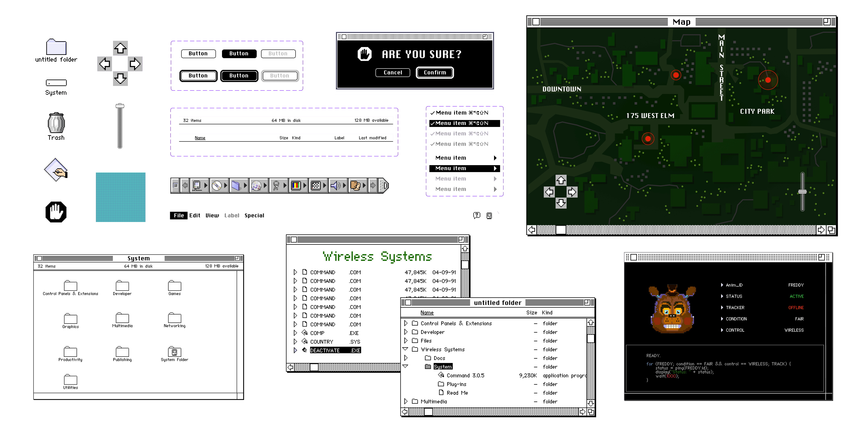This screenshot has height=434, width=868.
Task: Click the music CD control strip icon
Action: coord(256,185)
